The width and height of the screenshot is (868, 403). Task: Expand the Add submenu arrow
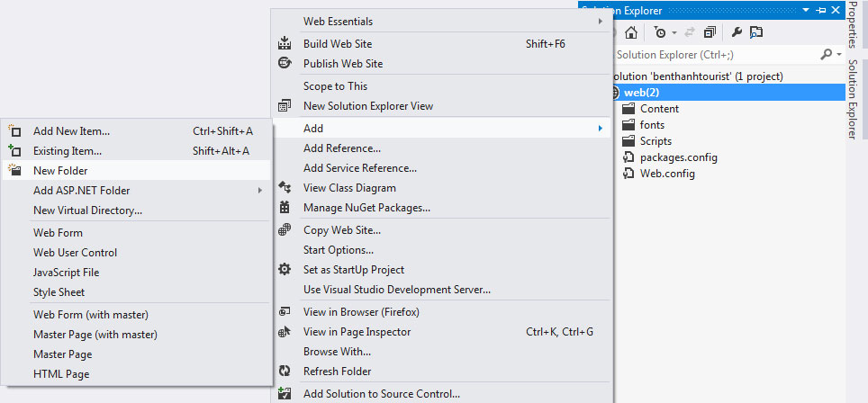600,129
